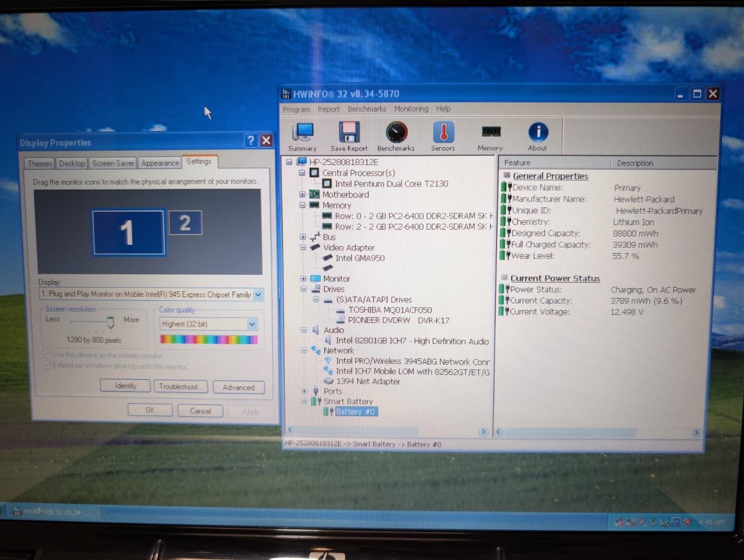Select Intel ICH7 Mobile LOM network entry
744x560 pixels.
[x=413, y=371]
